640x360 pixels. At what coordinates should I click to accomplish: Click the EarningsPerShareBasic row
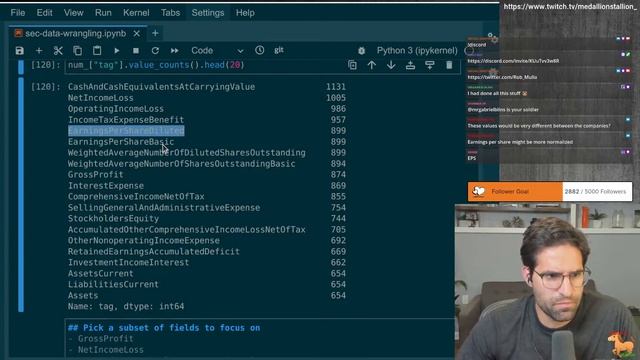[x=121, y=142]
